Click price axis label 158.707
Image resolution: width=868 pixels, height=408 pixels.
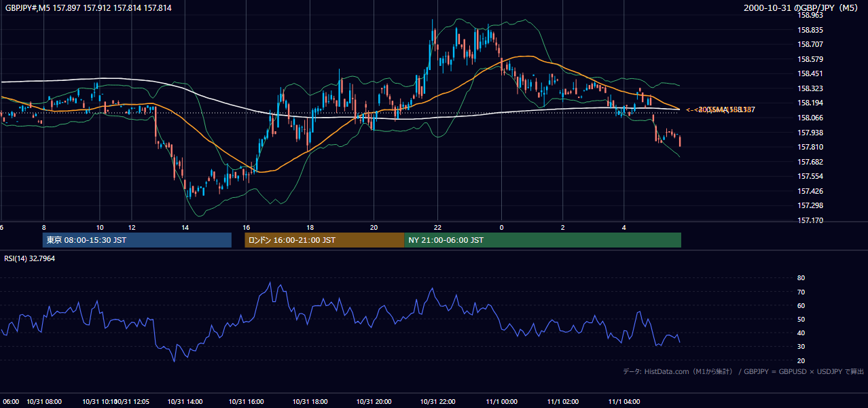point(810,45)
